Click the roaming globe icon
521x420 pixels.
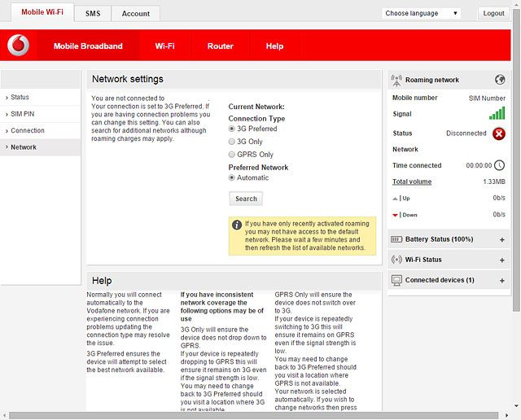[x=500, y=80]
